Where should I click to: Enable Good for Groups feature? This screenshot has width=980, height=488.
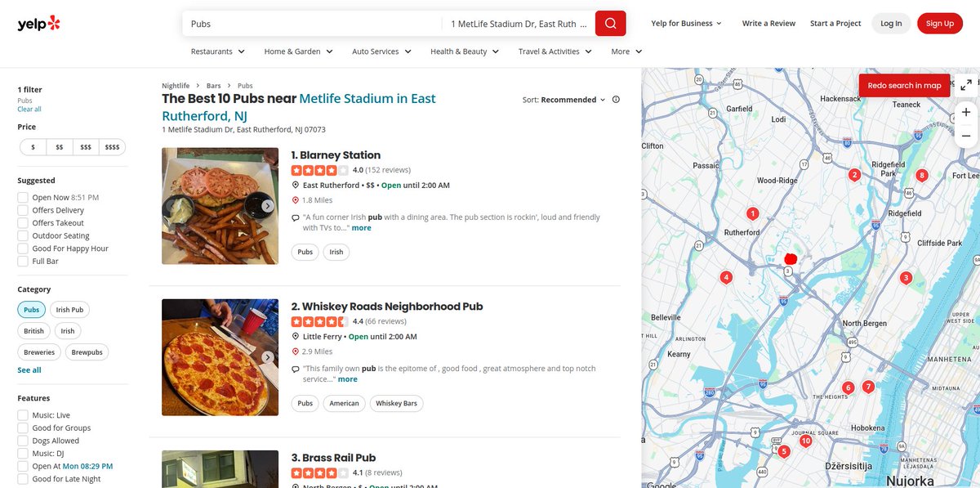23,428
